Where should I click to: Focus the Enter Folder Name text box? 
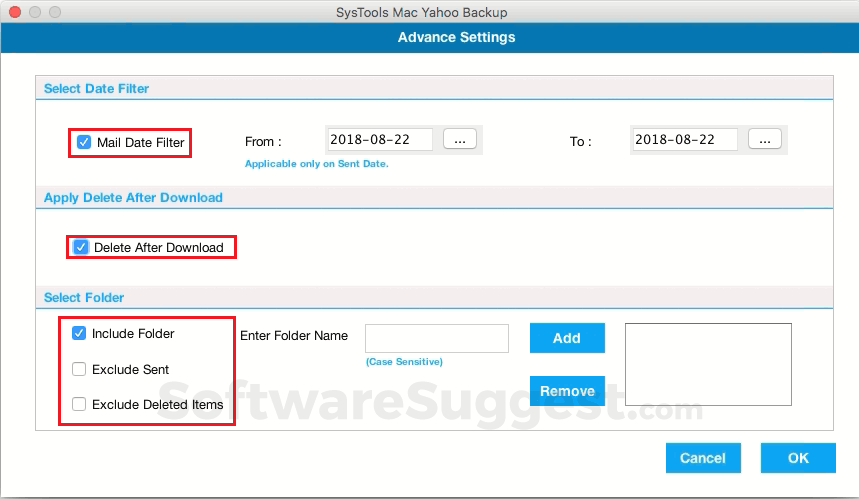[x=437, y=338]
